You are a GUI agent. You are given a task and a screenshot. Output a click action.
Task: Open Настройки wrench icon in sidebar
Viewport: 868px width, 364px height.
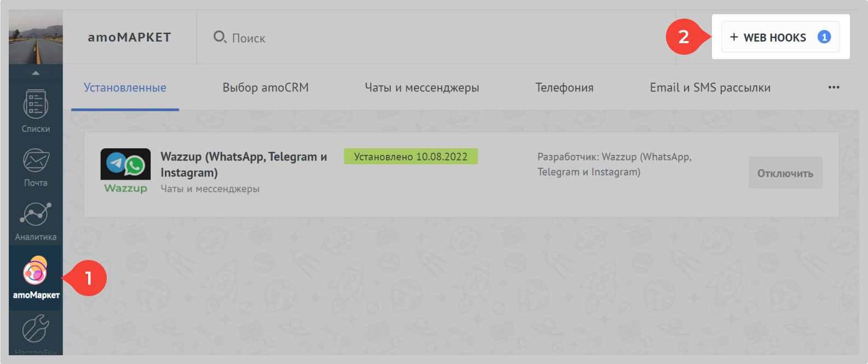(x=36, y=331)
